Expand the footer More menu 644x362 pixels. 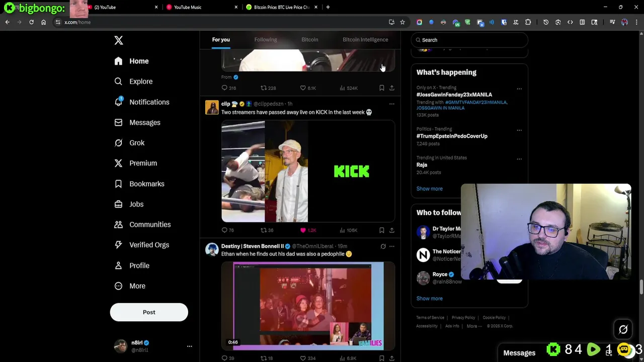(x=474, y=326)
